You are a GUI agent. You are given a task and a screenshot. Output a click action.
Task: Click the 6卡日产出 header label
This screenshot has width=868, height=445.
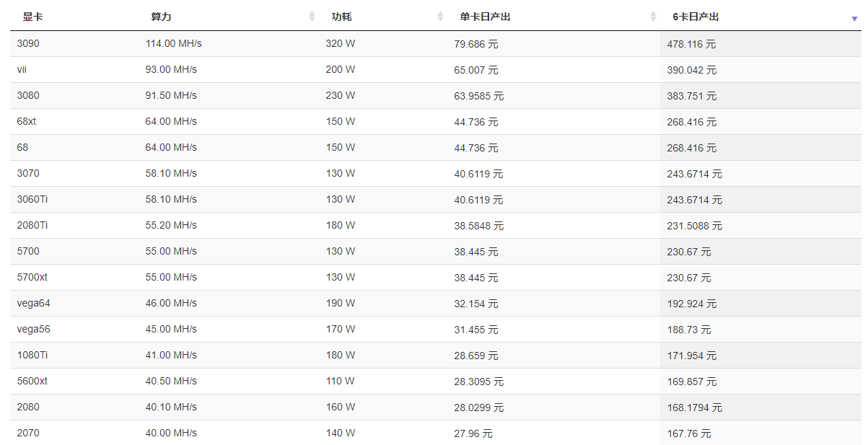[696, 17]
